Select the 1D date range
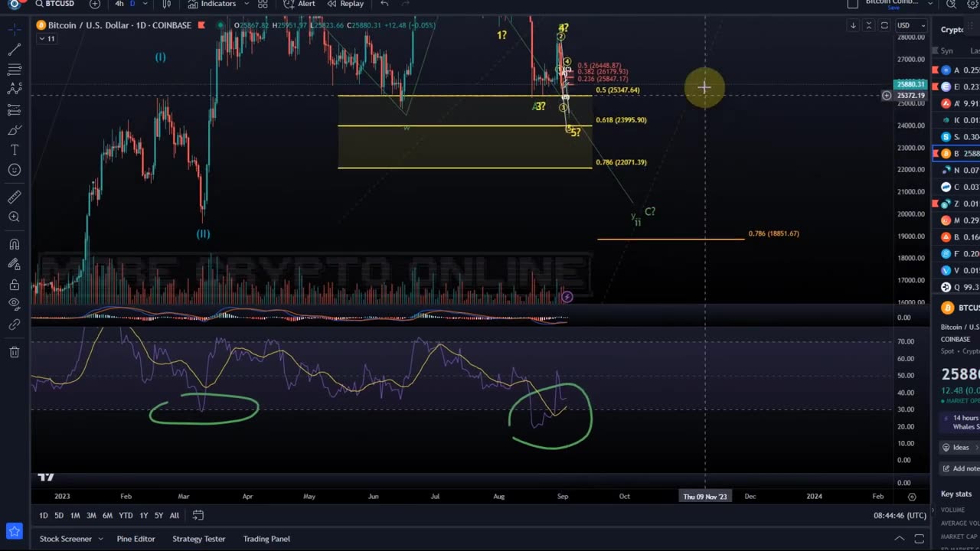Screen dimensions: 980x551 click(44, 516)
